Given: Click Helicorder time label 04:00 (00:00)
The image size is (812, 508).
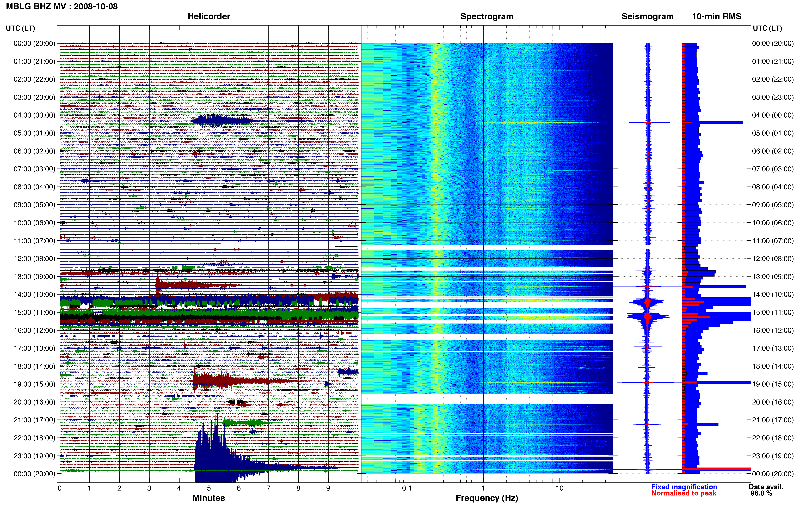Looking at the screenshot, I should pos(34,115).
